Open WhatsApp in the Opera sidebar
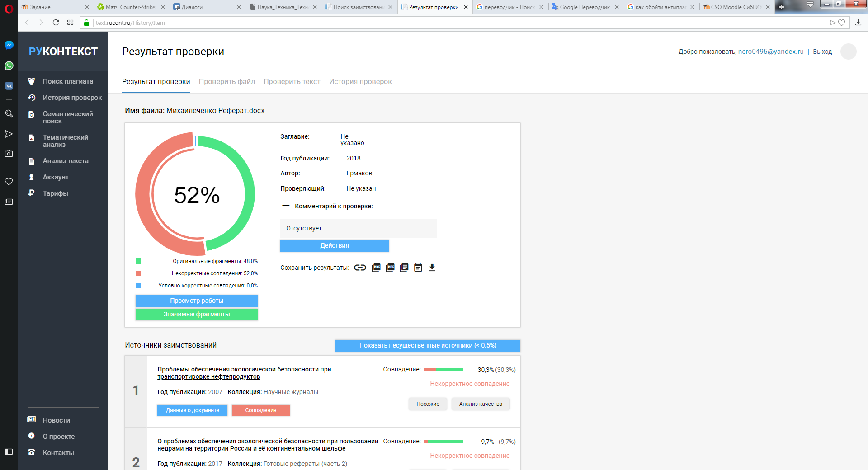This screenshot has width=868, height=470. click(9, 66)
